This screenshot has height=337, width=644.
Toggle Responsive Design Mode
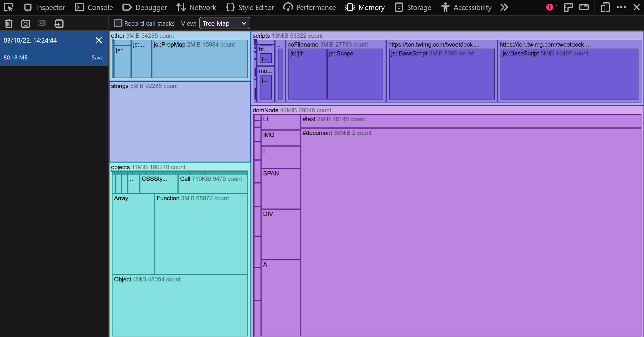pos(605,7)
